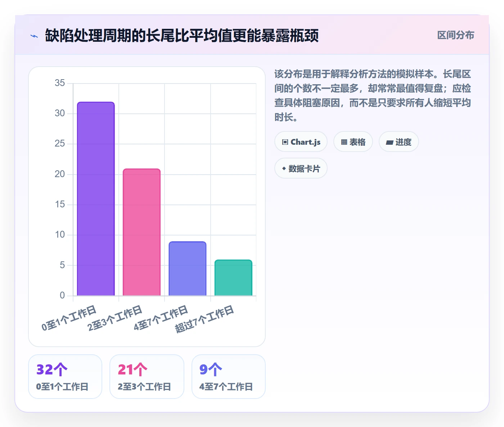
Task: Click the teal bar for 超过7个工作日
Action: pos(233,278)
